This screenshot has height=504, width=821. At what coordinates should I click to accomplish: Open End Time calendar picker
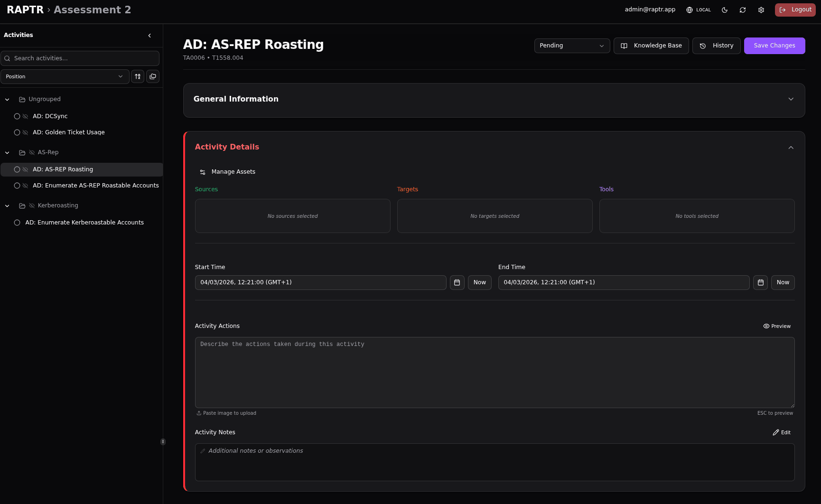(x=760, y=282)
